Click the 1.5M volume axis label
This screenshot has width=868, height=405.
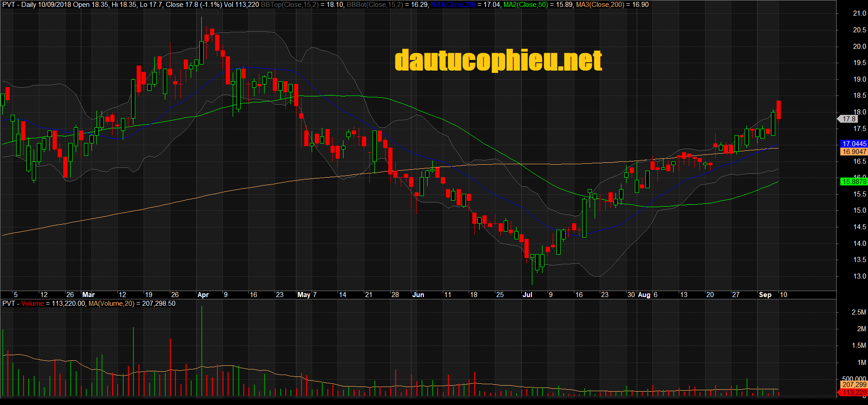click(859, 345)
